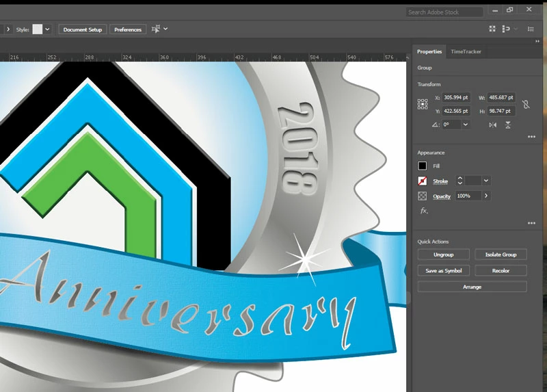
Task: Click the Arrange button
Action: 472,287
